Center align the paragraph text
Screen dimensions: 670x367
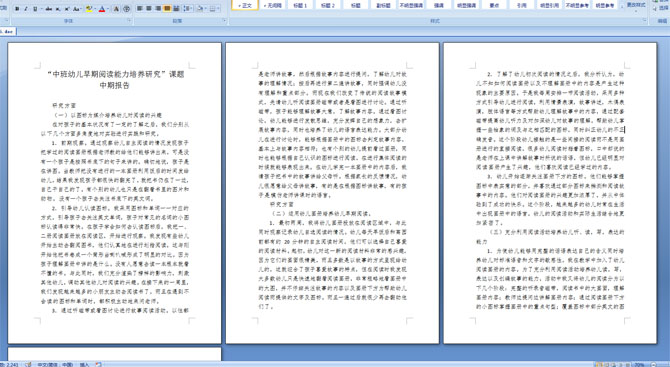[149, 9]
